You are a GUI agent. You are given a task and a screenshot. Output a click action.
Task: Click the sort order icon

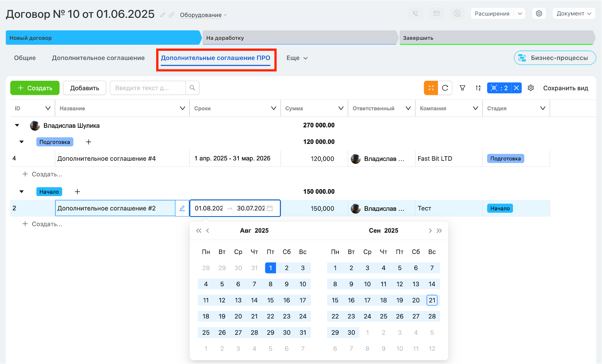click(x=478, y=88)
